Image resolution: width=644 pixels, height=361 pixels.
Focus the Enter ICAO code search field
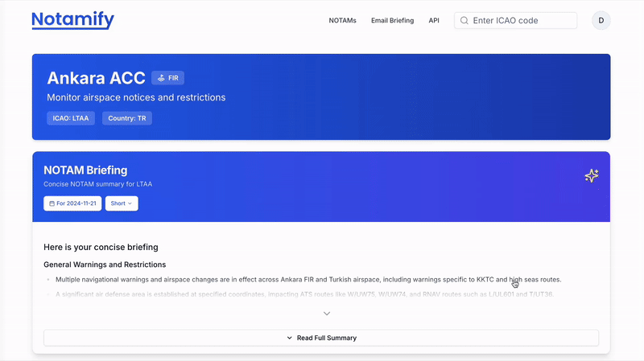point(515,21)
